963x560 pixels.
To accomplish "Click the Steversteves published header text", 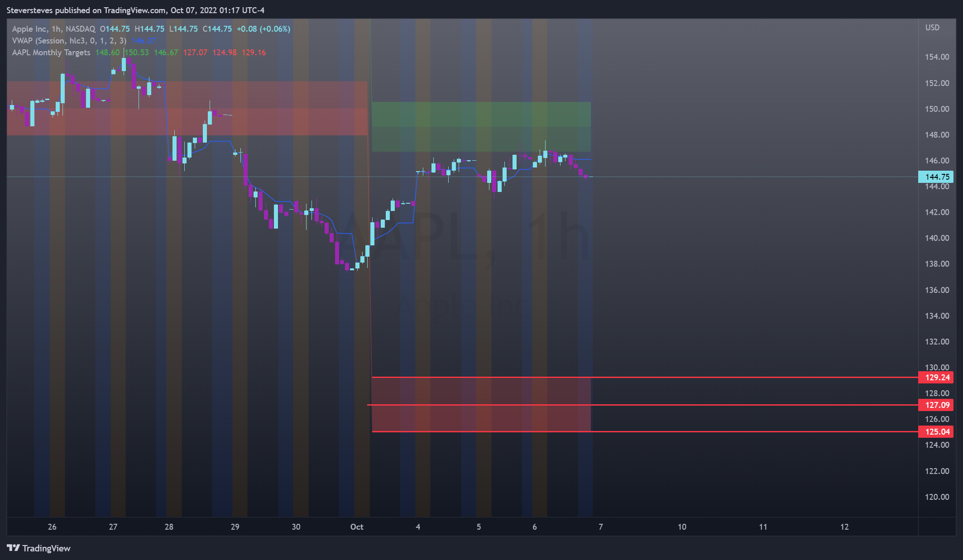I will point(135,10).
